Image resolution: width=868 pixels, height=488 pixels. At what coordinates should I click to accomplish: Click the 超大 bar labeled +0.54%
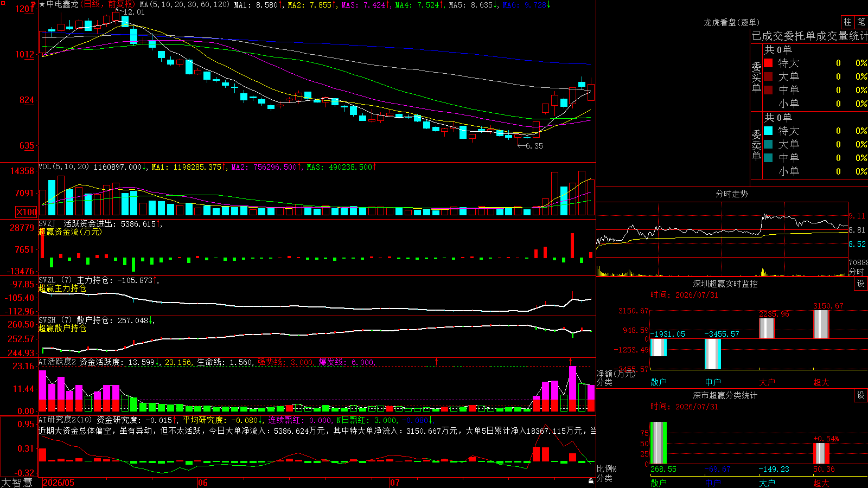821,453
